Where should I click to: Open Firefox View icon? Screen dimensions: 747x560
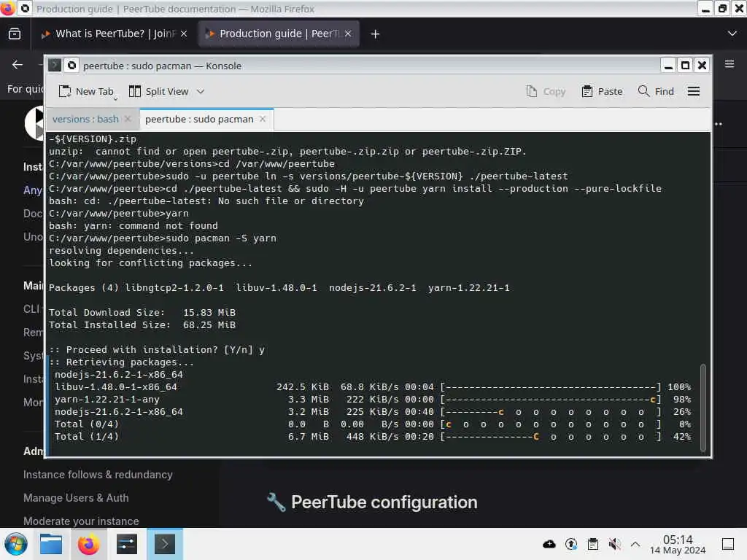pos(15,34)
